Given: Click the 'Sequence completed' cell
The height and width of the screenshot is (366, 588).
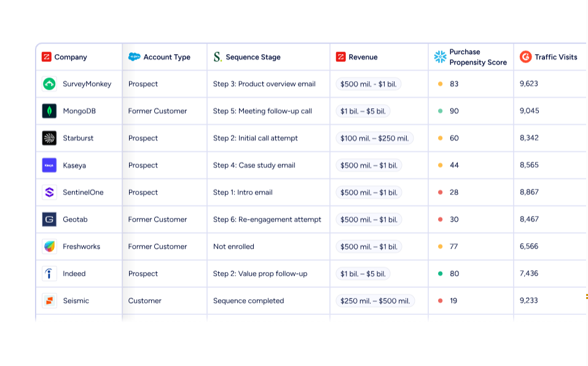Looking at the screenshot, I should (248, 301).
